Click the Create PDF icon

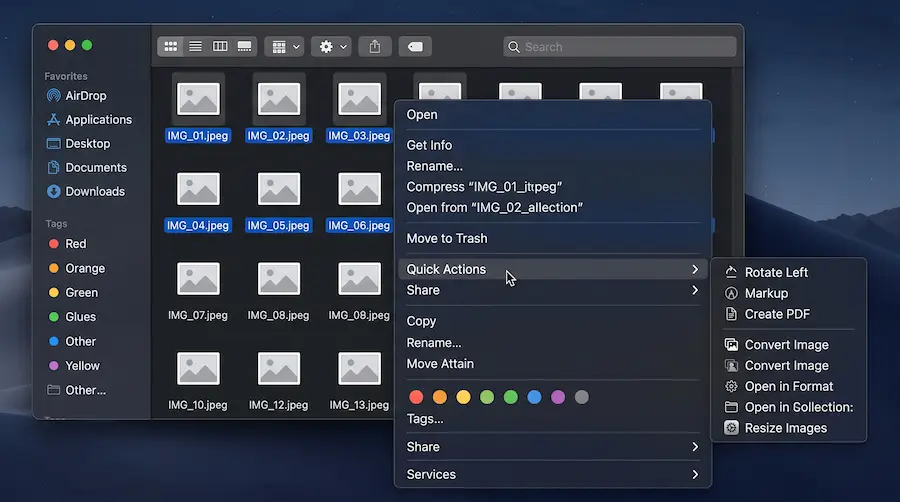coord(731,314)
